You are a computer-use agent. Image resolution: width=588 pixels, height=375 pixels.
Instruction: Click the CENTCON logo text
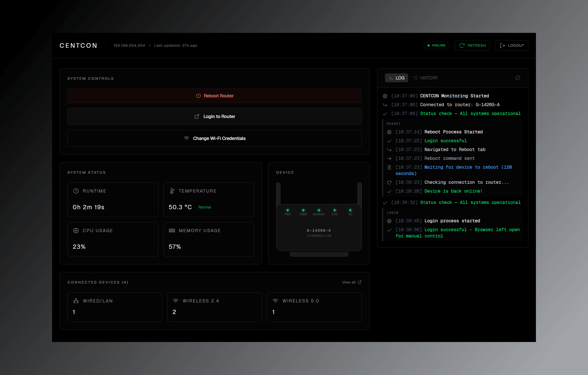78,46
